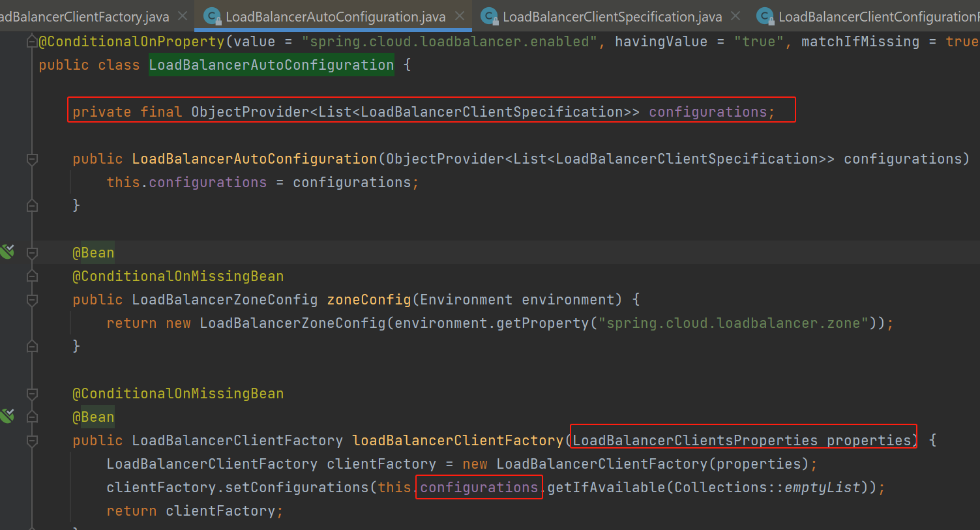This screenshot has height=530, width=980.
Task: Collapse fold marker beside loadBalancerClientFactory's @Bean line
Action: coord(32,417)
